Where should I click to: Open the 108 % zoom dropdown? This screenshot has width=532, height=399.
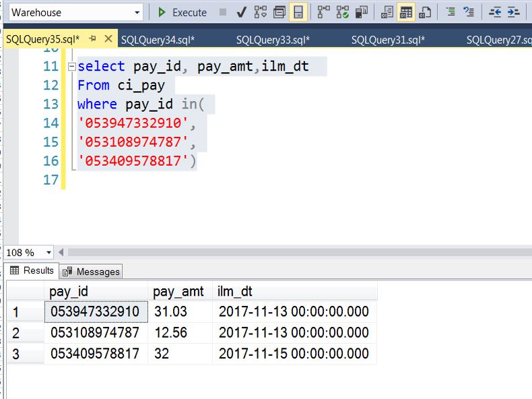48,253
